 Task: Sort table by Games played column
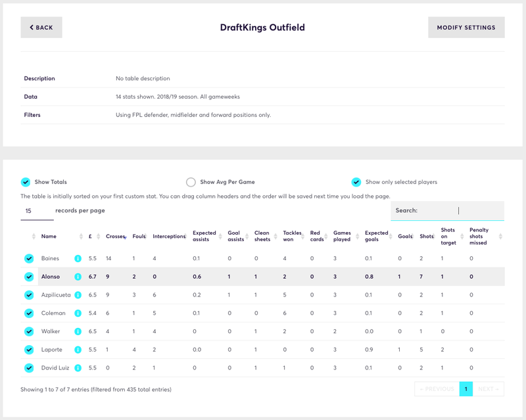pyautogui.click(x=342, y=236)
